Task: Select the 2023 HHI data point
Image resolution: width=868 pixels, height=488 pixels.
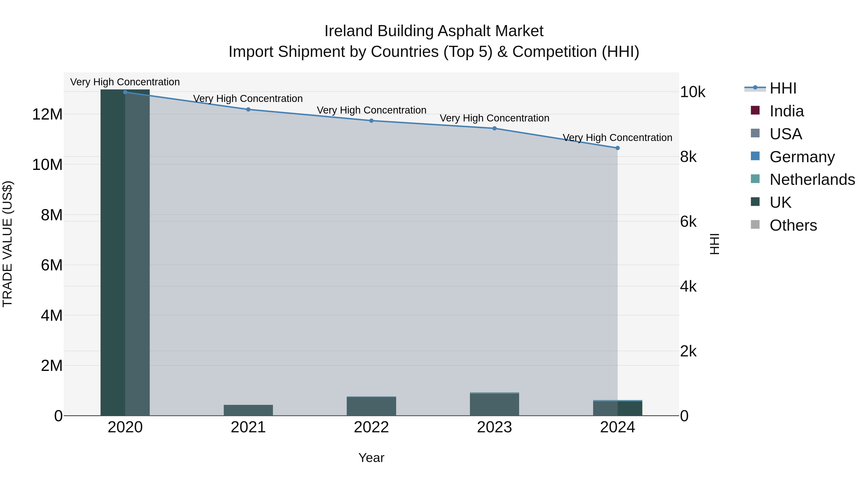Action: coord(494,128)
